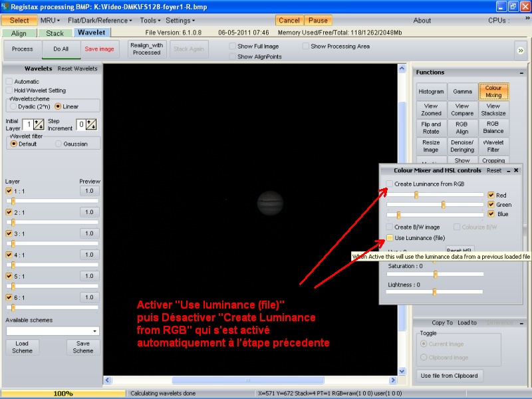Open RGB Align function
The image size is (532, 399).
[462, 128]
